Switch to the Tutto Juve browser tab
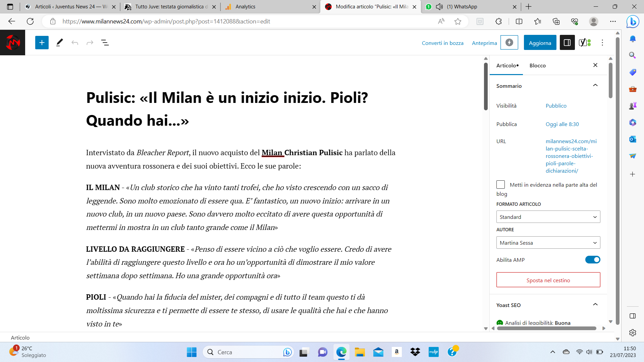This screenshot has height=362, width=644. point(170,7)
